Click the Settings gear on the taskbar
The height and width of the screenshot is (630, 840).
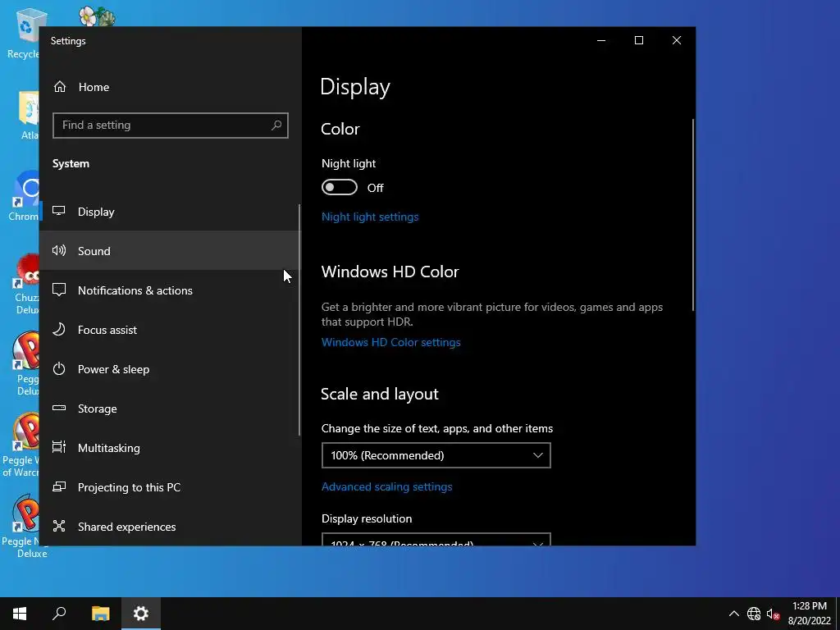click(x=141, y=614)
